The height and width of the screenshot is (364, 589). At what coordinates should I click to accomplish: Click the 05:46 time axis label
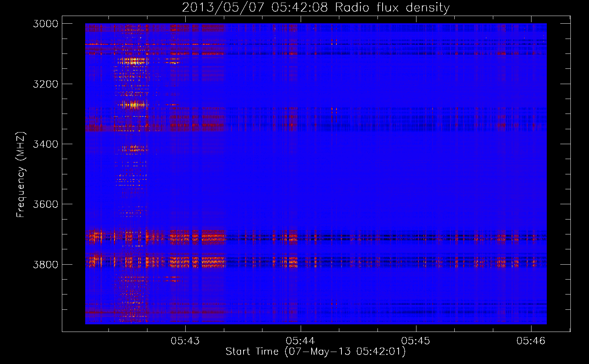[x=531, y=341]
